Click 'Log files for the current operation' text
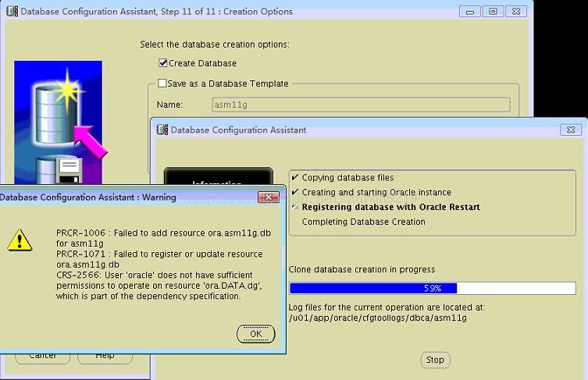The image size is (588, 380). click(x=387, y=307)
